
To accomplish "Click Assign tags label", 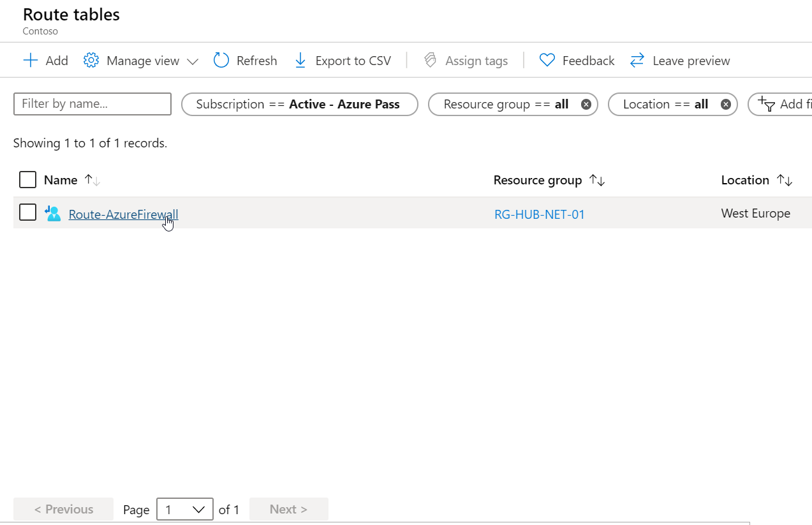I will click(476, 61).
